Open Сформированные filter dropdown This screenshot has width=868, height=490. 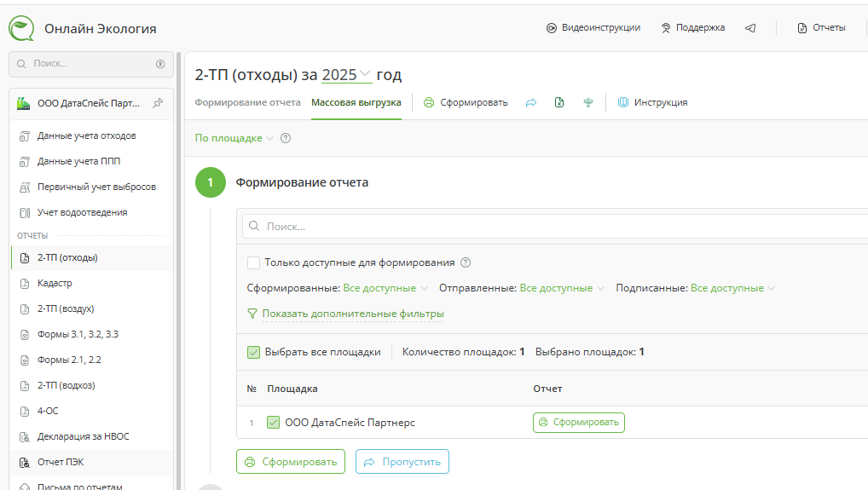pos(385,288)
